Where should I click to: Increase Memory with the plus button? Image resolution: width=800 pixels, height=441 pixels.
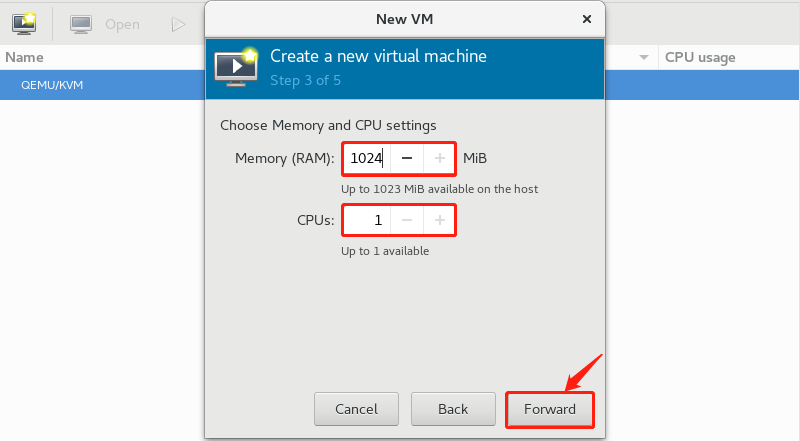(x=440, y=158)
